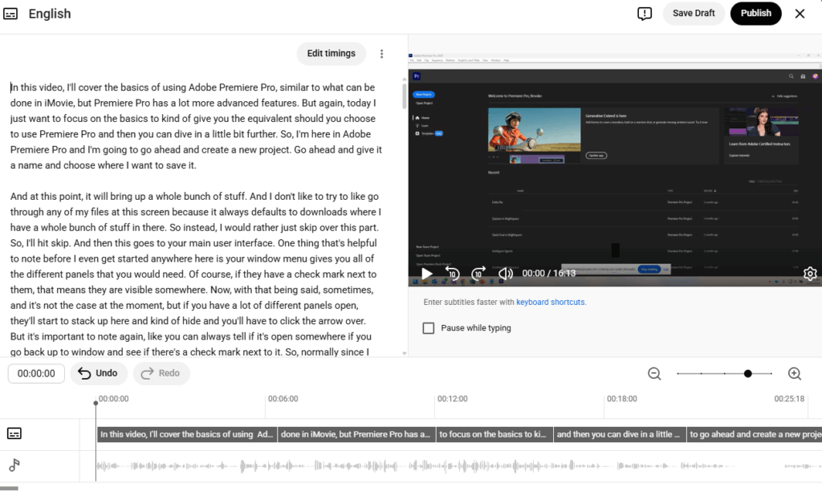Click the 00:00:00 timecode field
This screenshot has width=822, height=504.
coord(36,373)
